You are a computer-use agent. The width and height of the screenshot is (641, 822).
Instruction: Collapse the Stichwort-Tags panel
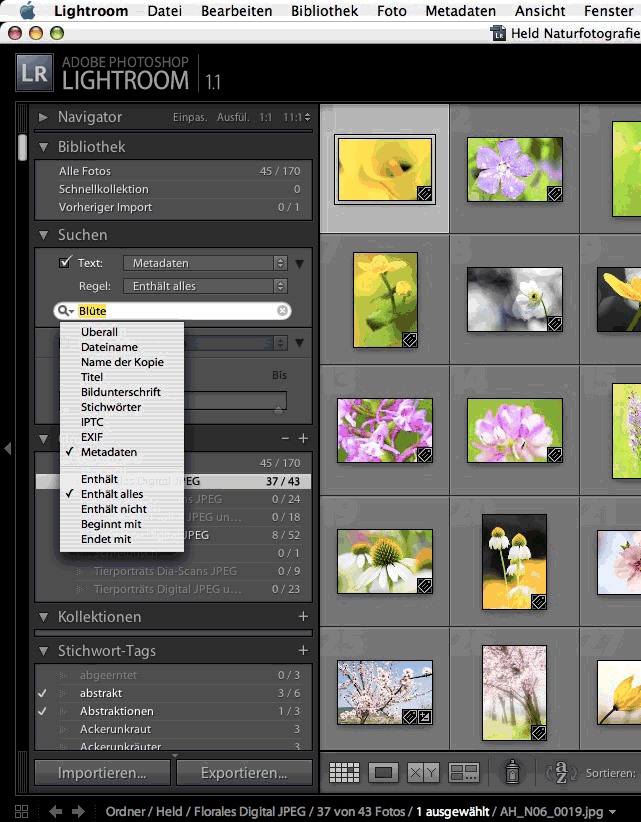point(44,651)
